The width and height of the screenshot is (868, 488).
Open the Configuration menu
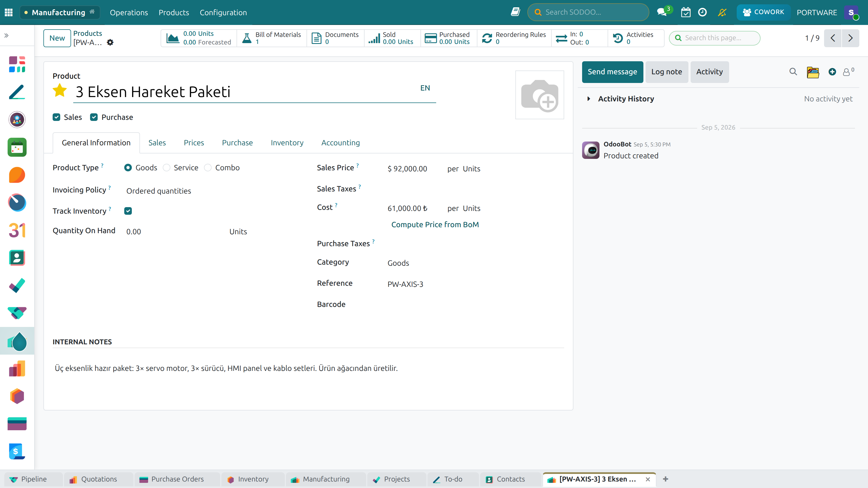coord(223,12)
